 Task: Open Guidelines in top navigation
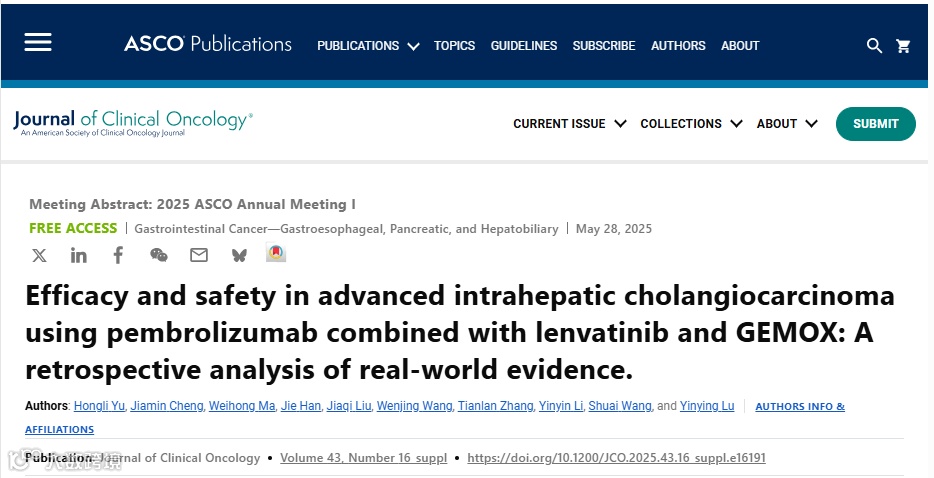[524, 46]
